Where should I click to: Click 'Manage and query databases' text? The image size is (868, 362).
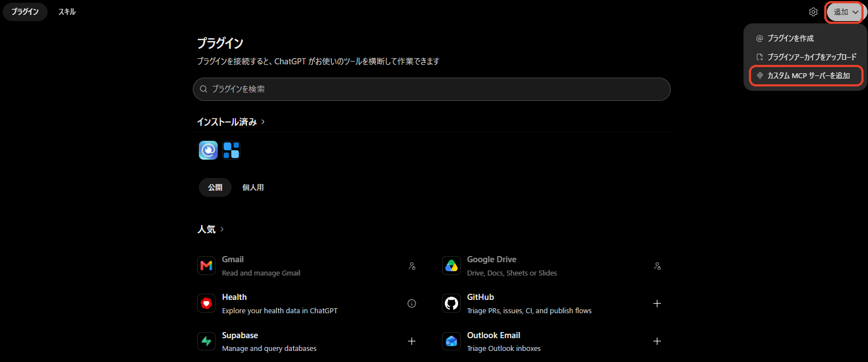pyautogui.click(x=269, y=349)
